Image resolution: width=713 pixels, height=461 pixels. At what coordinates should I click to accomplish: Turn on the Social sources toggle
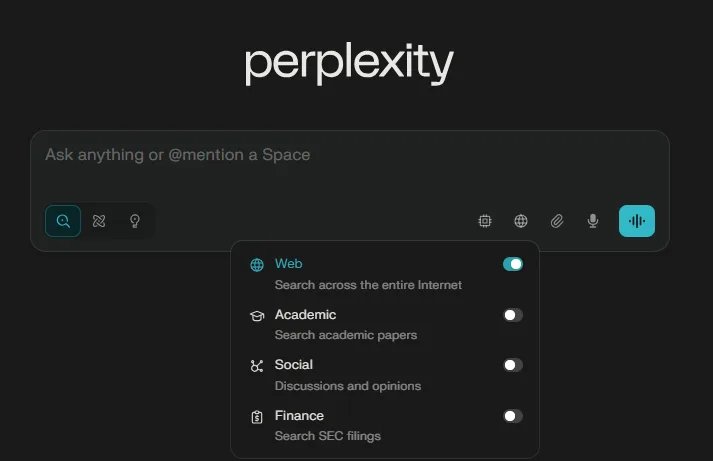pyautogui.click(x=512, y=365)
